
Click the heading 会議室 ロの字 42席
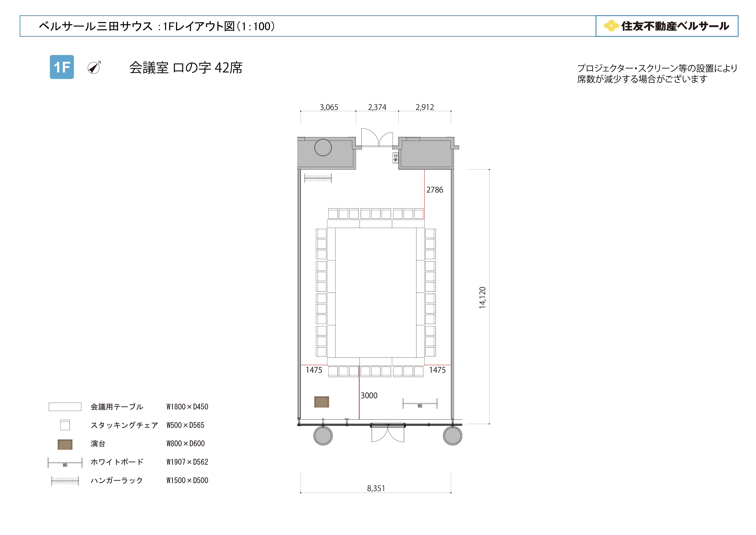click(186, 68)
